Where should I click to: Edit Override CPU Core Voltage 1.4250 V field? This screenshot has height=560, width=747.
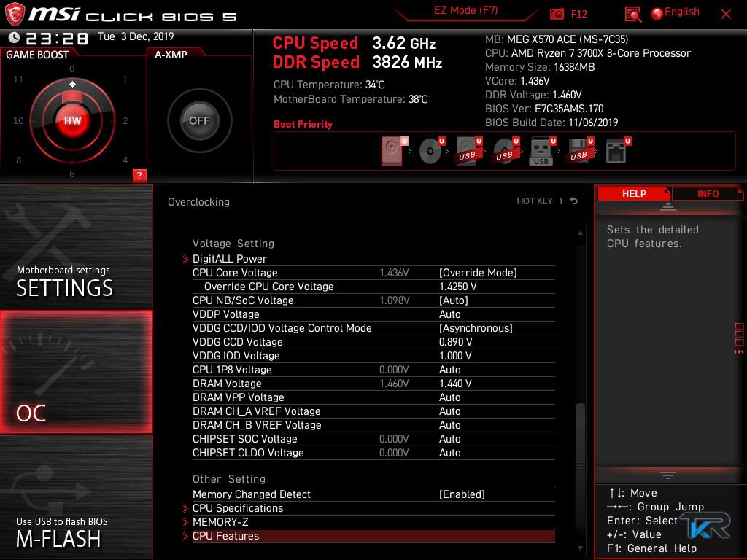pyautogui.click(x=457, y=287)
